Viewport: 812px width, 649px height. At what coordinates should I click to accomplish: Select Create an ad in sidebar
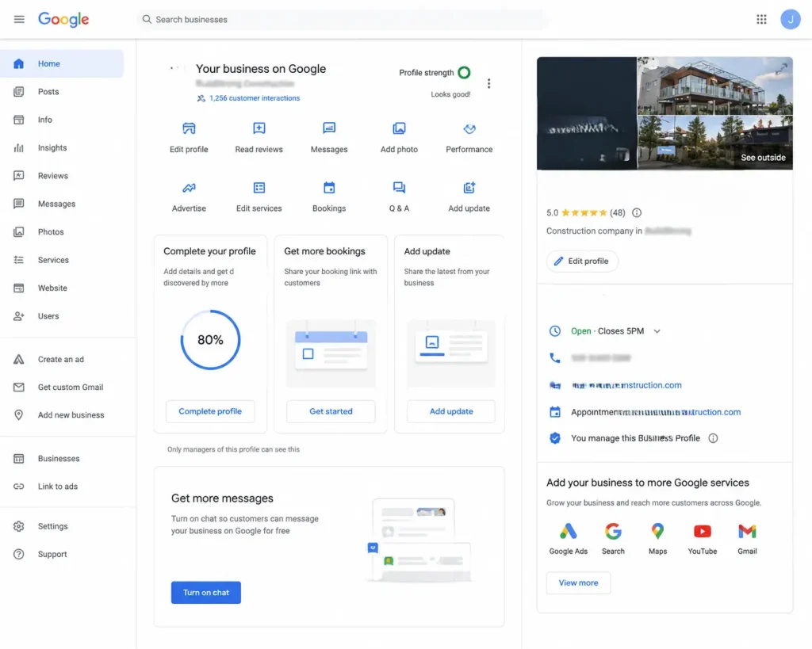click(x=62, y=359)
